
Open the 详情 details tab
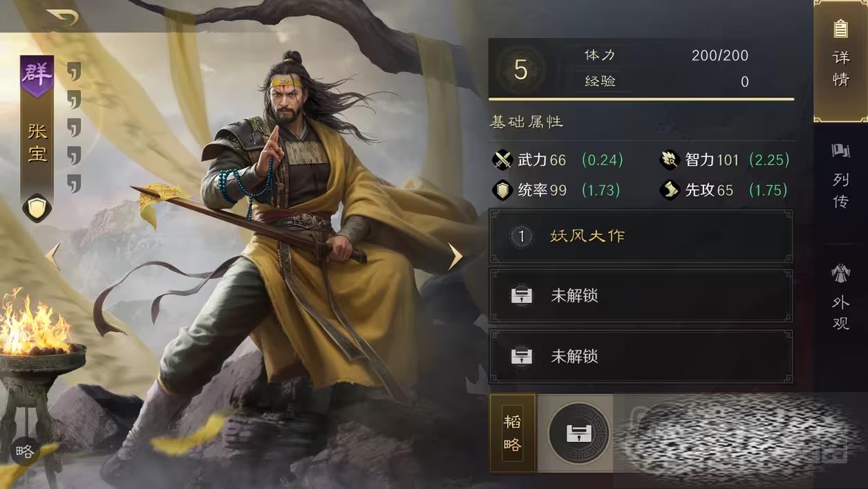[x=840, y=62]
